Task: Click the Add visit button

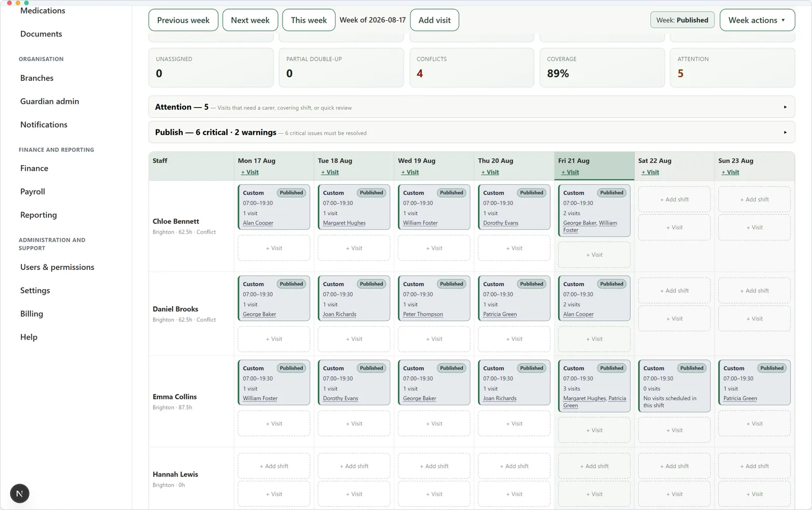Action: (x=434, y=20)
